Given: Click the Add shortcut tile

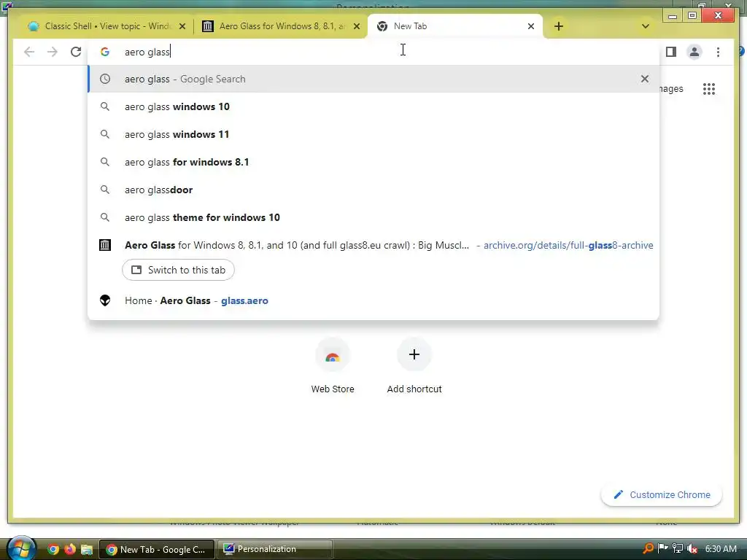Looking at the screenshot, I should click(414, 367).
